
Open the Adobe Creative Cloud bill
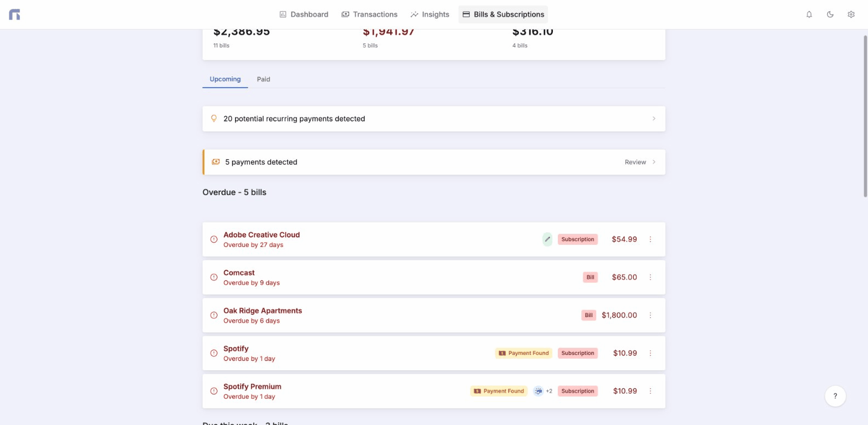(x=434, y=239)
